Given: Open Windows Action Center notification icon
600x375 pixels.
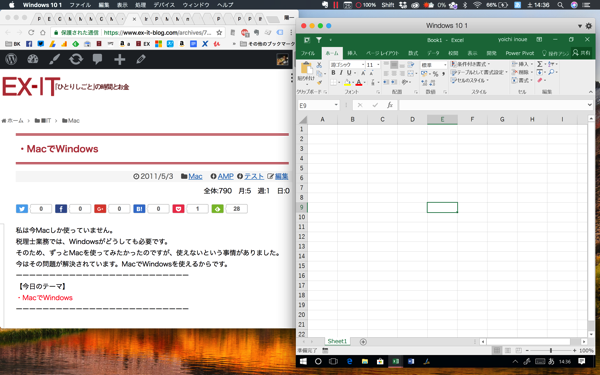Looking at the screenshot, I should pyautogui.click(x=582, y=361).
